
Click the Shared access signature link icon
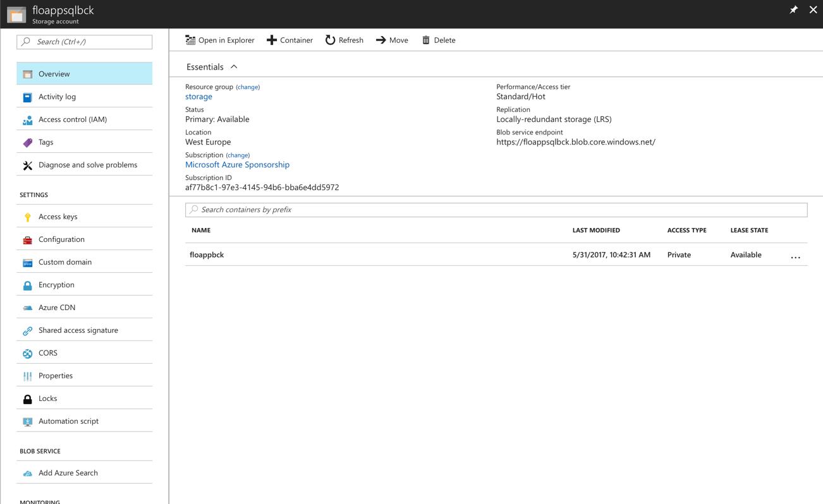(28, 330)
